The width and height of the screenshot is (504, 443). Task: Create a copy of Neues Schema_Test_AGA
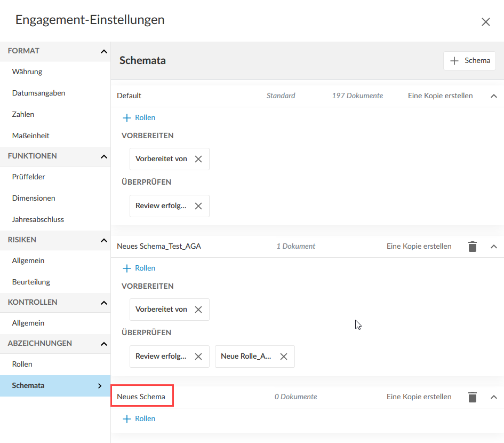[419, 247]
